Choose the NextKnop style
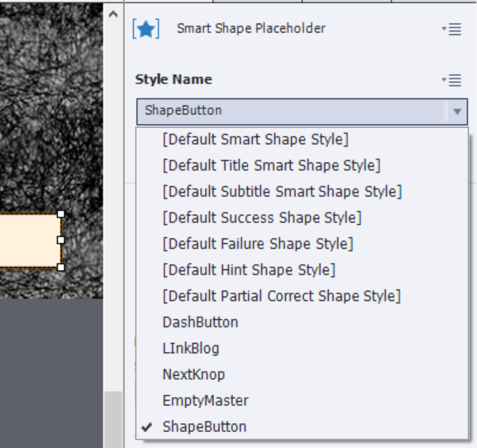Image resolution: width=477 pixels, height=448 pixels. coord(194,374)
